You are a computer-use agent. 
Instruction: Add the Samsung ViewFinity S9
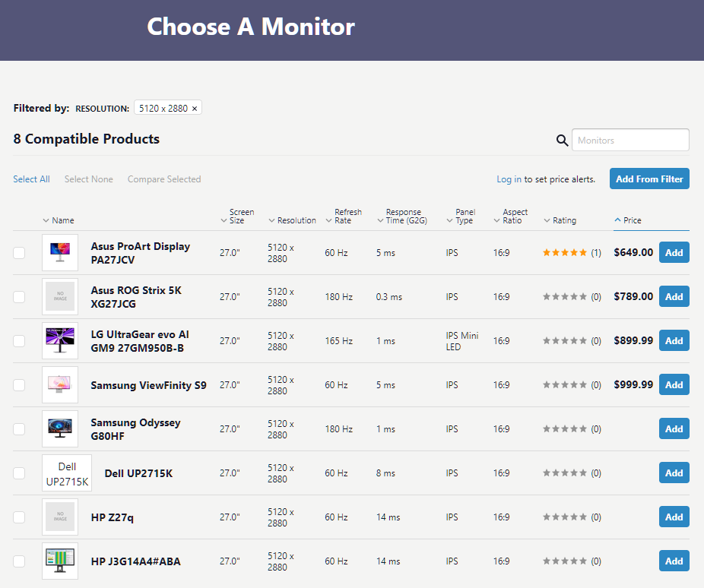point(674,385)
